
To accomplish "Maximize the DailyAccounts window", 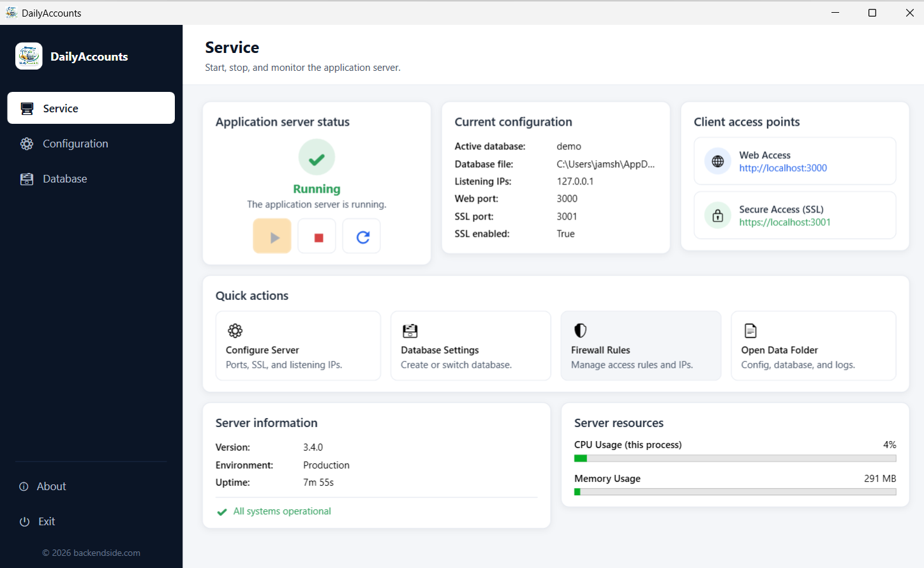I will [x=872, y=13].
